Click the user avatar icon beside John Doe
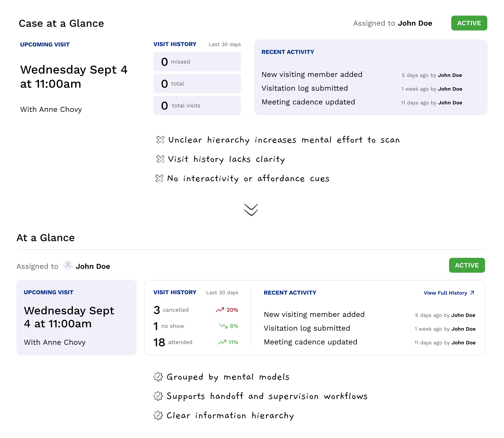 [x=68, y=265]
